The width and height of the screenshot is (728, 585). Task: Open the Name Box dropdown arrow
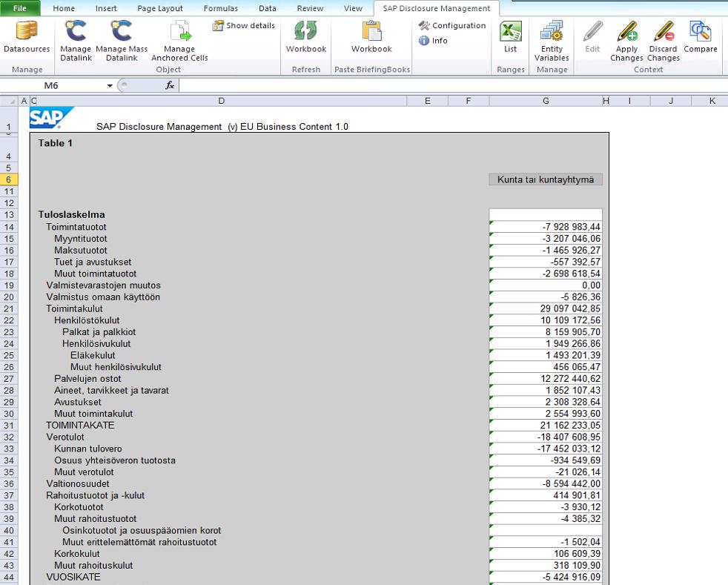pos(110,85)
